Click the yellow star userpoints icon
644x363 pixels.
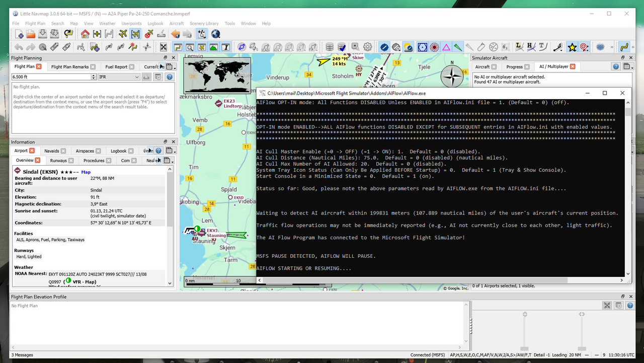(572, 47)
